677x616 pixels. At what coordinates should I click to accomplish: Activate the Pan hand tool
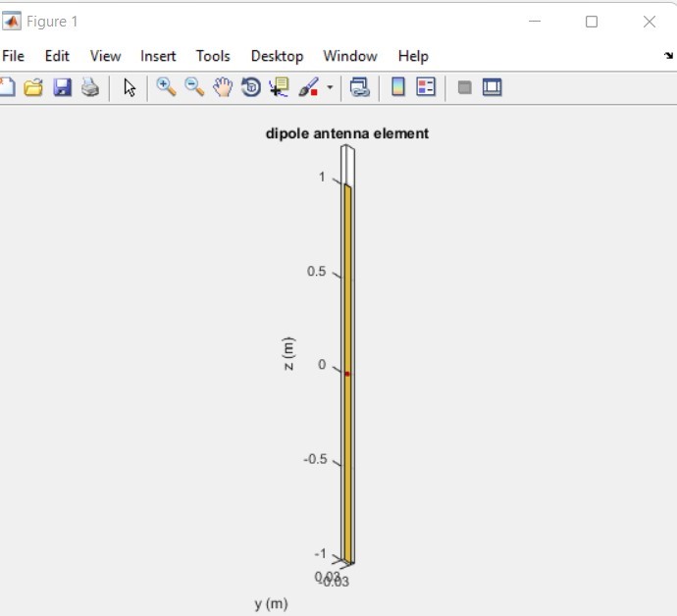click(223, 87)
